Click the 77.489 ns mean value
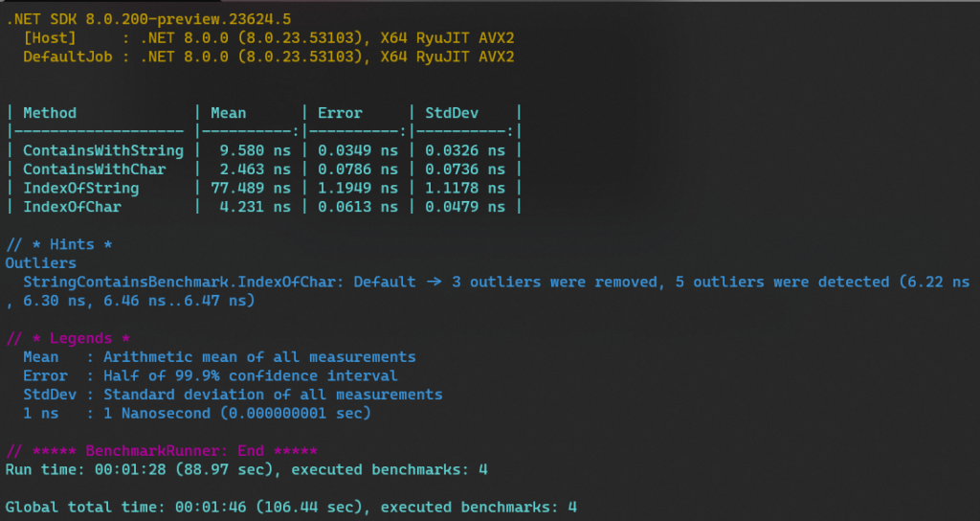The image size is (980, 521). (x=251, y=188)
